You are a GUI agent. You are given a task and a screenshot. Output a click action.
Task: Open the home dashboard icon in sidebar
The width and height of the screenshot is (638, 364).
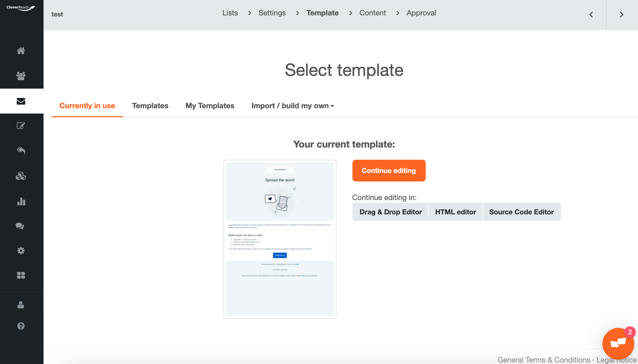[21, 51]
